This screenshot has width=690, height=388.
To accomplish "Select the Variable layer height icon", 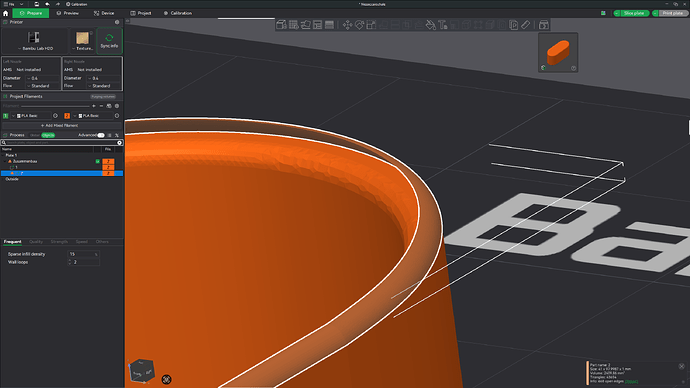I will (329, 25).
